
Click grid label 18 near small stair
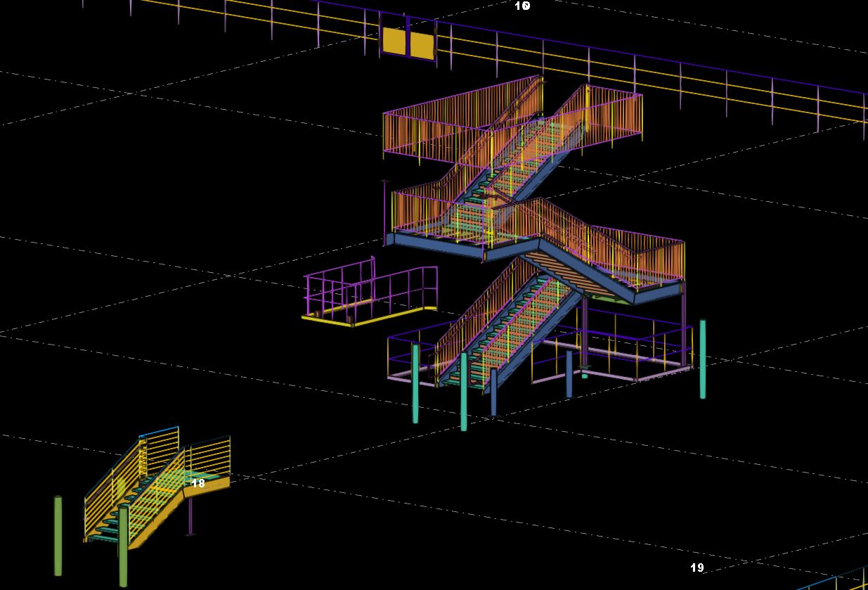click(x=198, y=483)
